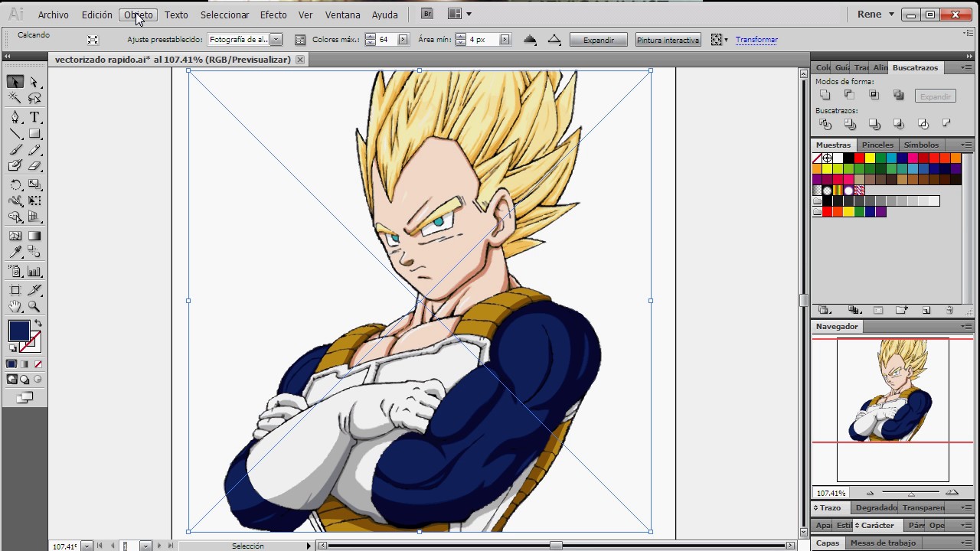Open Área mín value flyout arrow
This screenshot has width=980, height=551.
click(505, 40)
